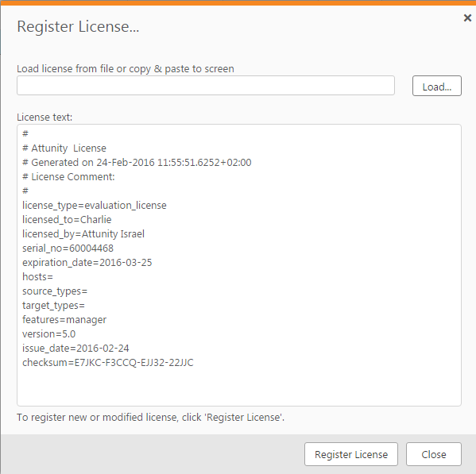Focus the license file path input field

[206, 86]
